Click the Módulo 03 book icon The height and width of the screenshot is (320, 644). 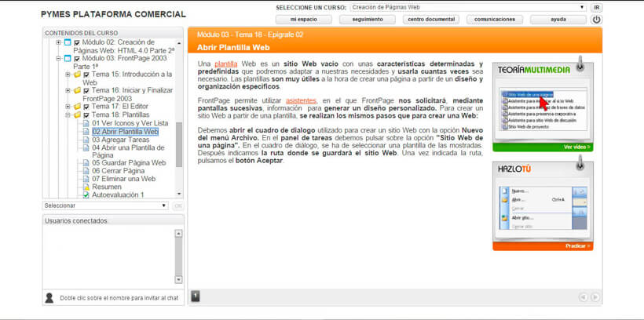[68, 59]
